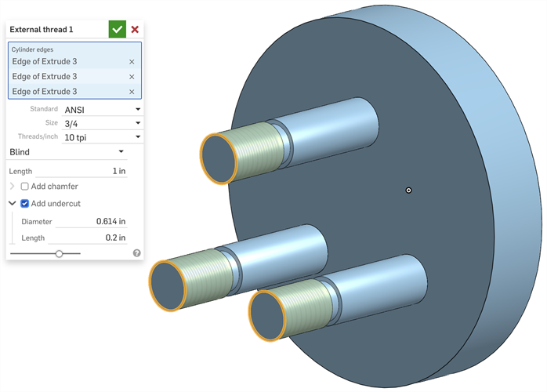Remove third Edge of Extrude 3 entry

tap(132, 92)
